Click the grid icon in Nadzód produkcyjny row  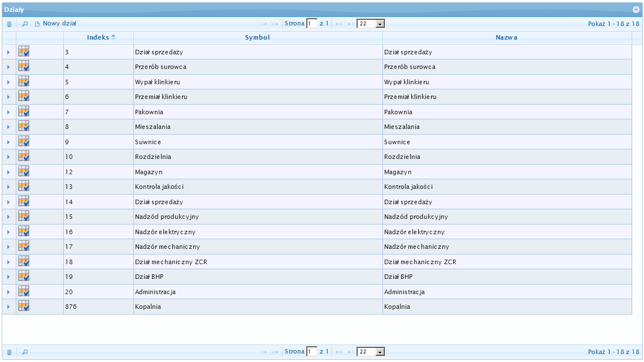24,217
